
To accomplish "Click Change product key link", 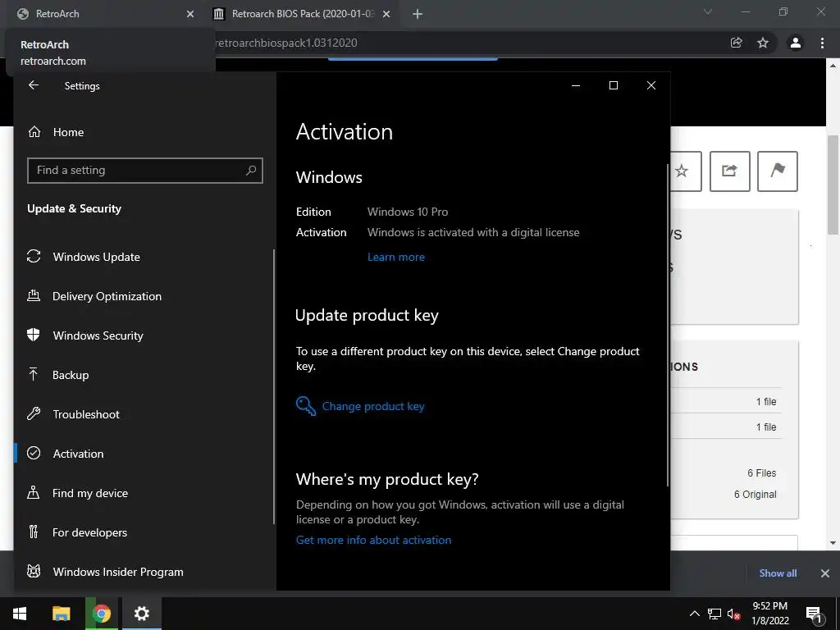I will [x=373, y=406].
